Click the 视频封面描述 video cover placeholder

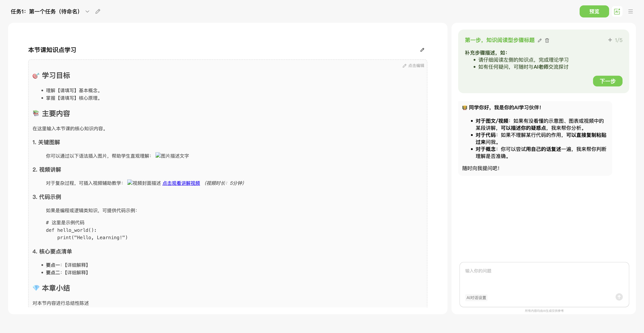(144, 183)
